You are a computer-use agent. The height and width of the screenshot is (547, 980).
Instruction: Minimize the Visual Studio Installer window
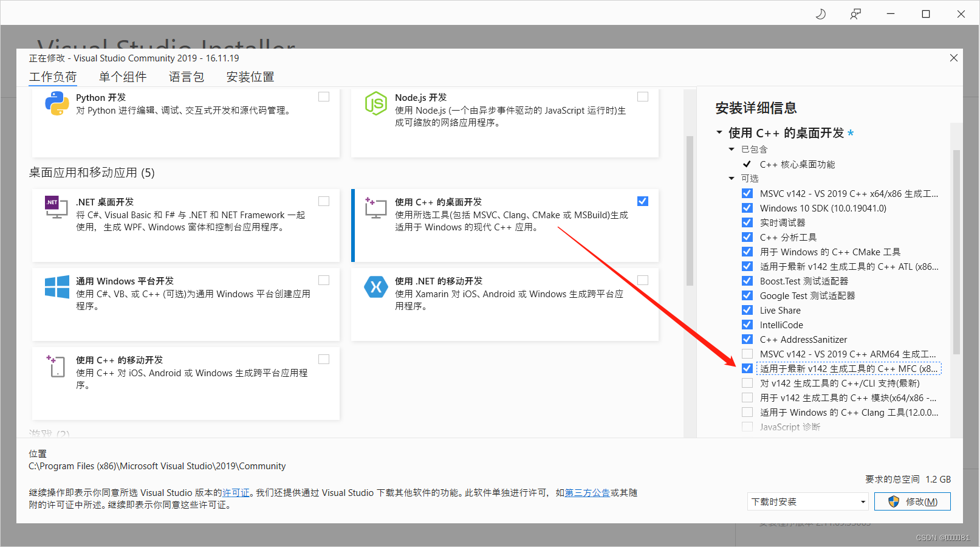point(891,14)
